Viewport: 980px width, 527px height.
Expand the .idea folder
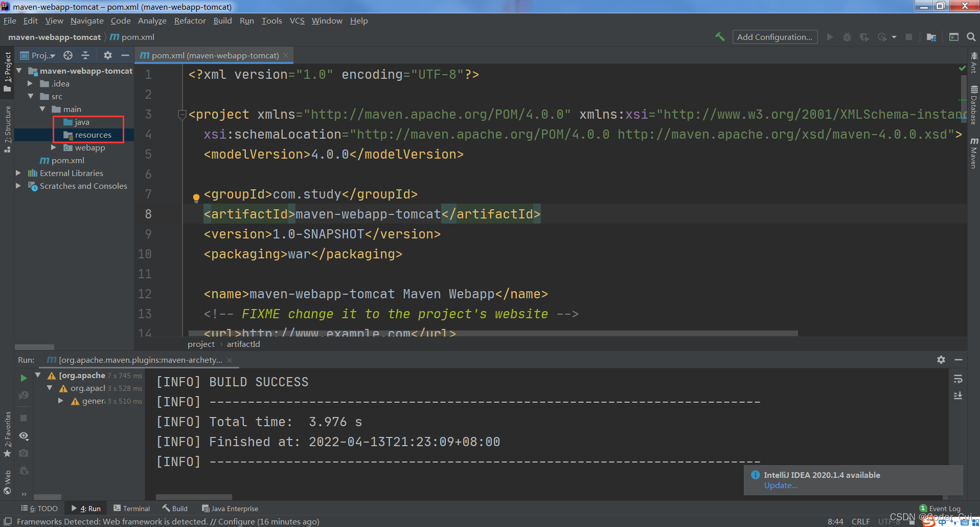tap(30, 83)
